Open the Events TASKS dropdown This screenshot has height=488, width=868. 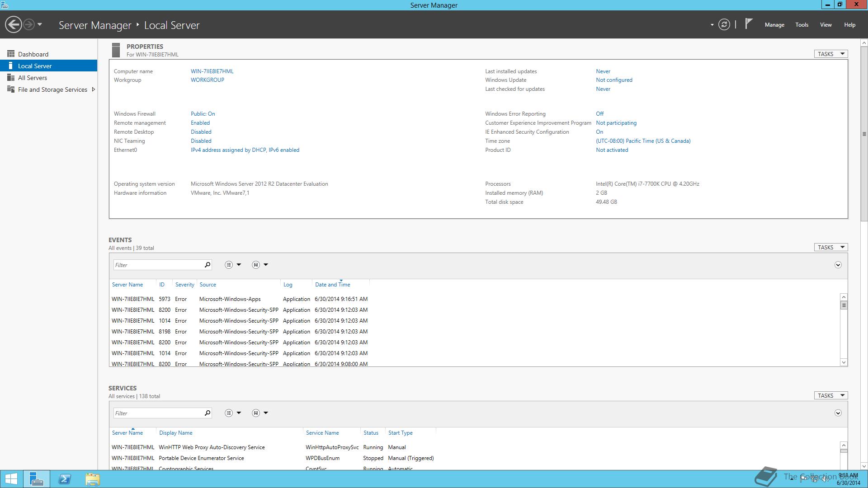[831, 247]
